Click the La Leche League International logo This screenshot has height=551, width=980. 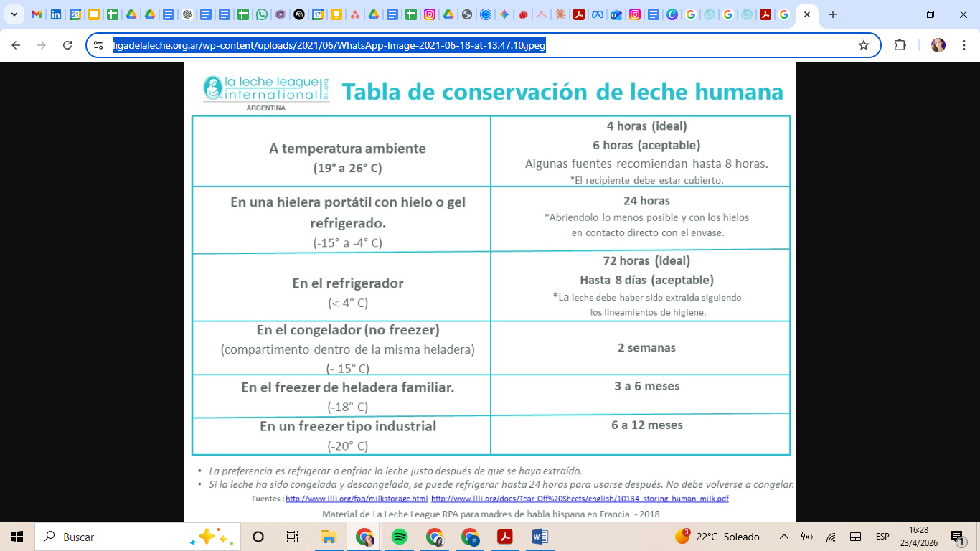pos(266,93)
